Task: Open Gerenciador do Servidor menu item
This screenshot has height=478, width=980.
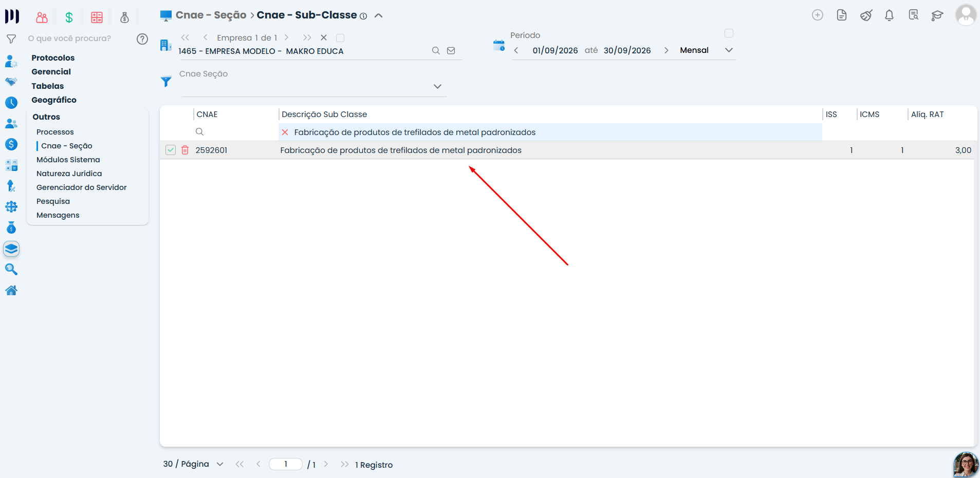Action: coord(82,187)
